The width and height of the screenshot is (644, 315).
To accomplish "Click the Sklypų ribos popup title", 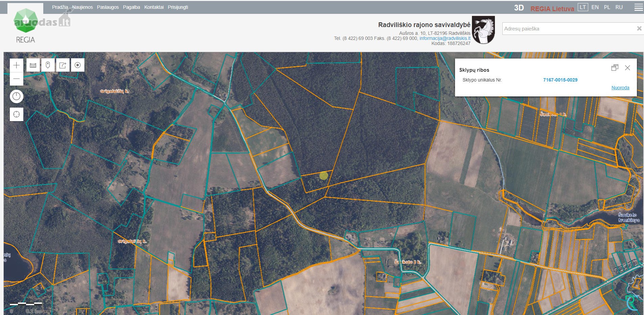I will coord(474,70).
